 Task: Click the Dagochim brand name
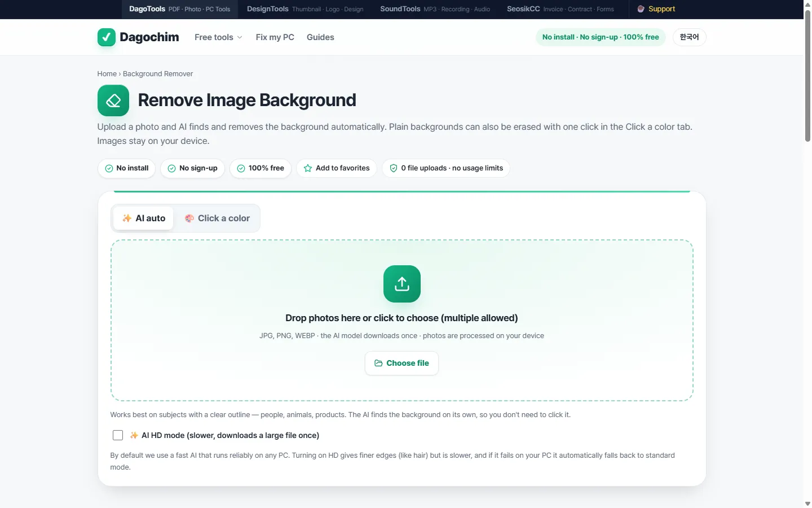149,37
